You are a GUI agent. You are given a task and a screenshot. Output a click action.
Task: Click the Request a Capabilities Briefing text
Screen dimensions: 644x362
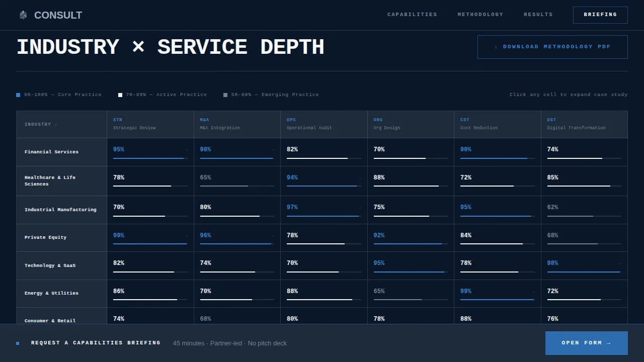tap(96, 343)
